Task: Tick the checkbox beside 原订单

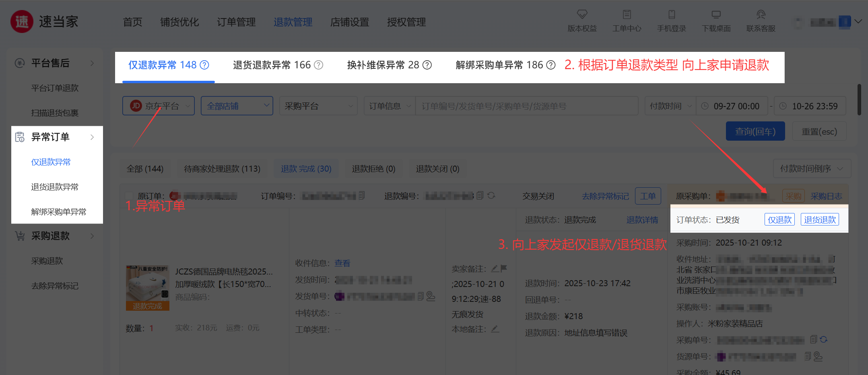Action: point(129,196)
